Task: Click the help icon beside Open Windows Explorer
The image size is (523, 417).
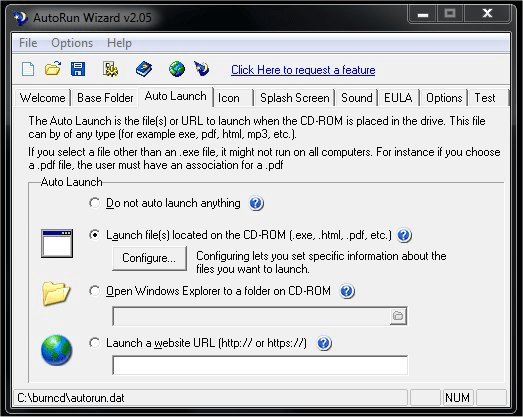Action: [347, 291]
